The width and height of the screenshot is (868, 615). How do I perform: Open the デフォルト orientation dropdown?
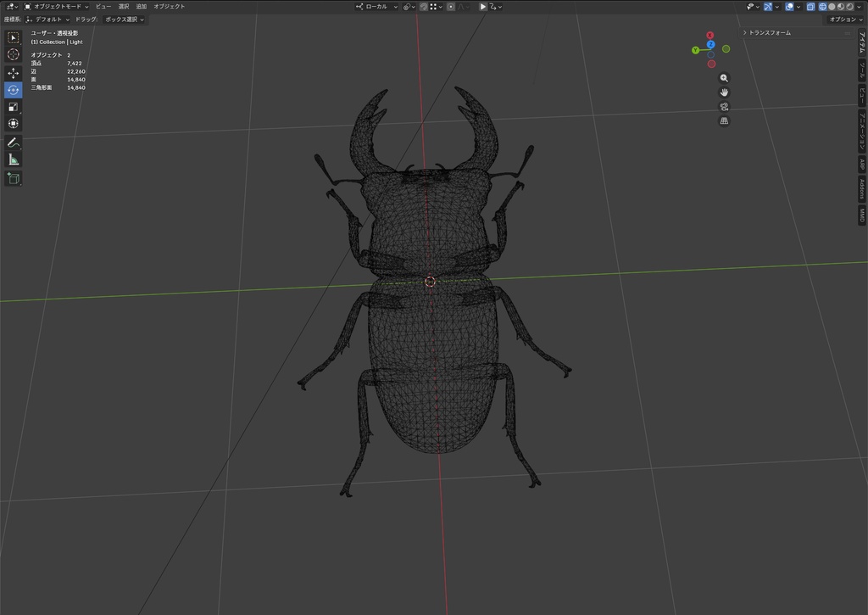[x=47, y=20]
